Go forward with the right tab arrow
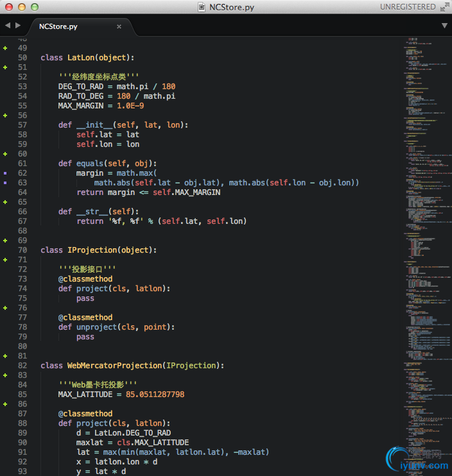 pos(18,26)
